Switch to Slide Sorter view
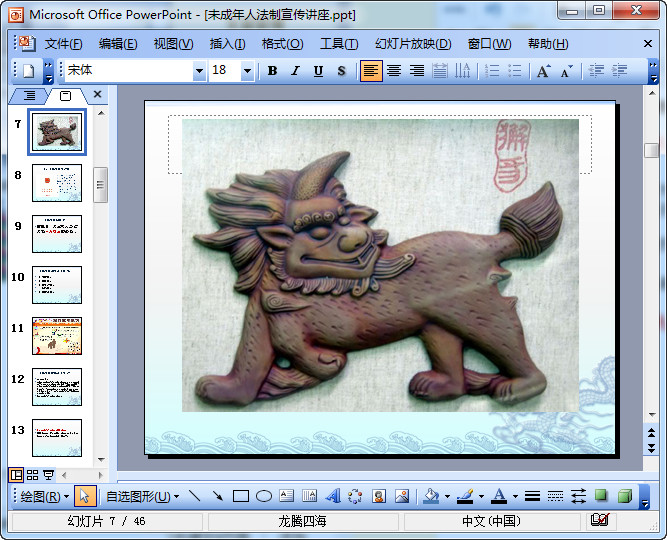Viewport: 667px width, 540px height. point(32,474)
